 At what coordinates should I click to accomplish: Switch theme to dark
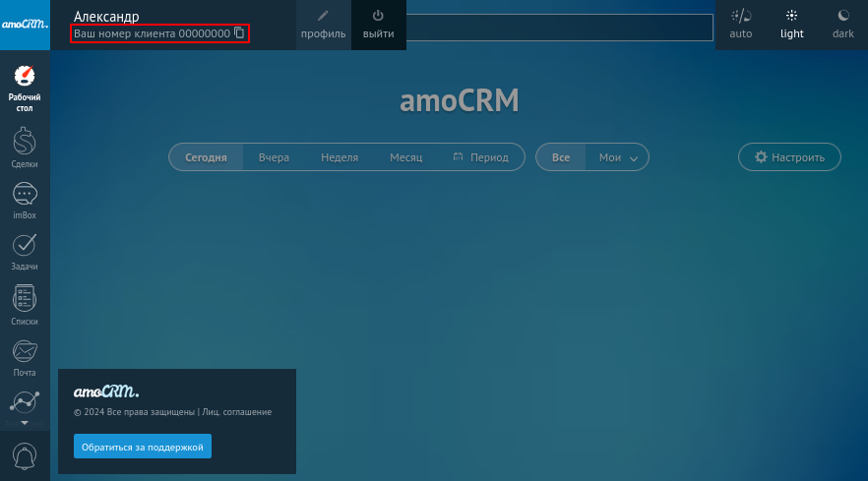coord(843,25)
